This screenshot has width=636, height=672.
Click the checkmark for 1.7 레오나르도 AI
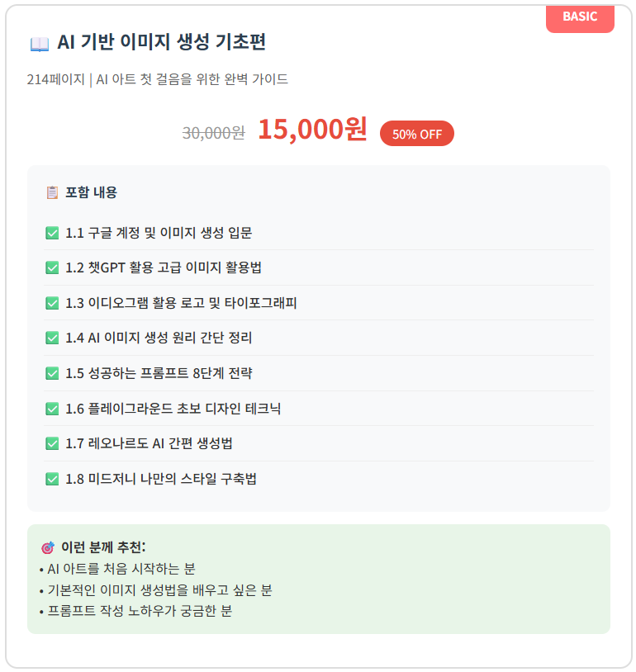pyautogui.click(x=52, y=443)
